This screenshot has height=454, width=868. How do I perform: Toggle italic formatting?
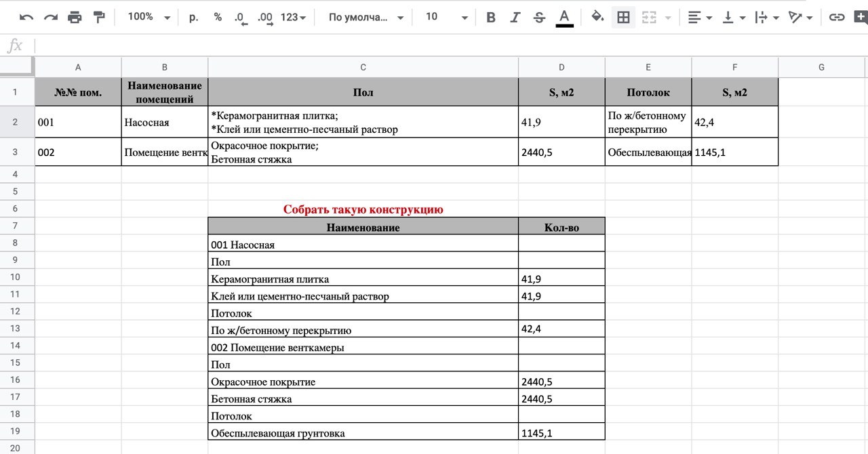pyautogui.click(x=515, y=17)
